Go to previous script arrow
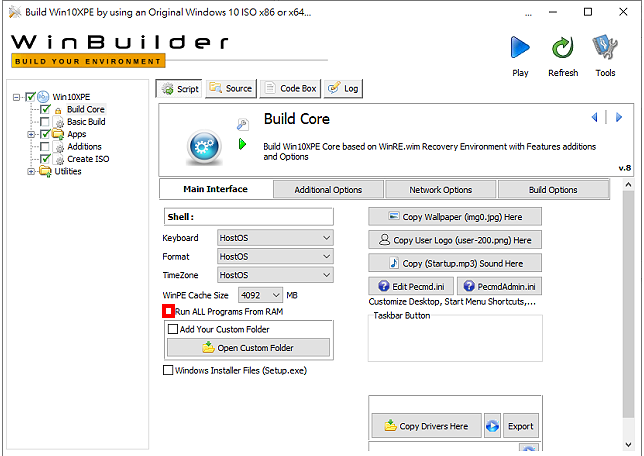 (x=594, y=117)
